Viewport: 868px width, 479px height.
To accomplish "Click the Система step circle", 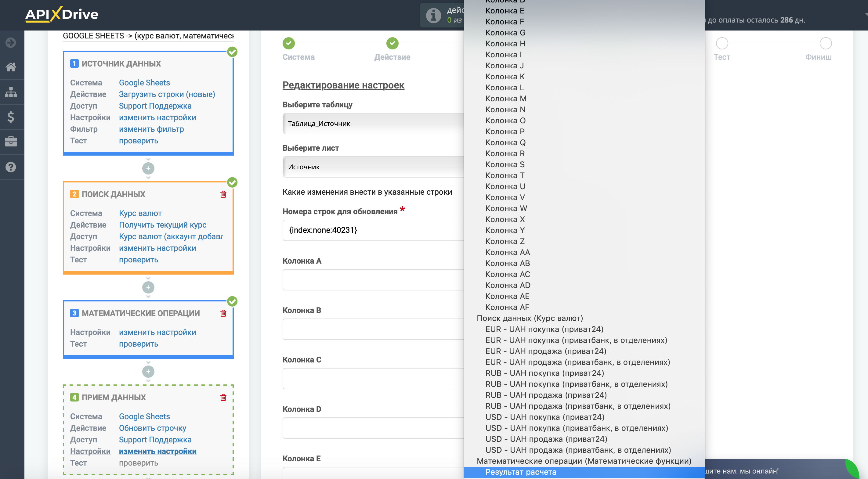I will pos(288,43).
